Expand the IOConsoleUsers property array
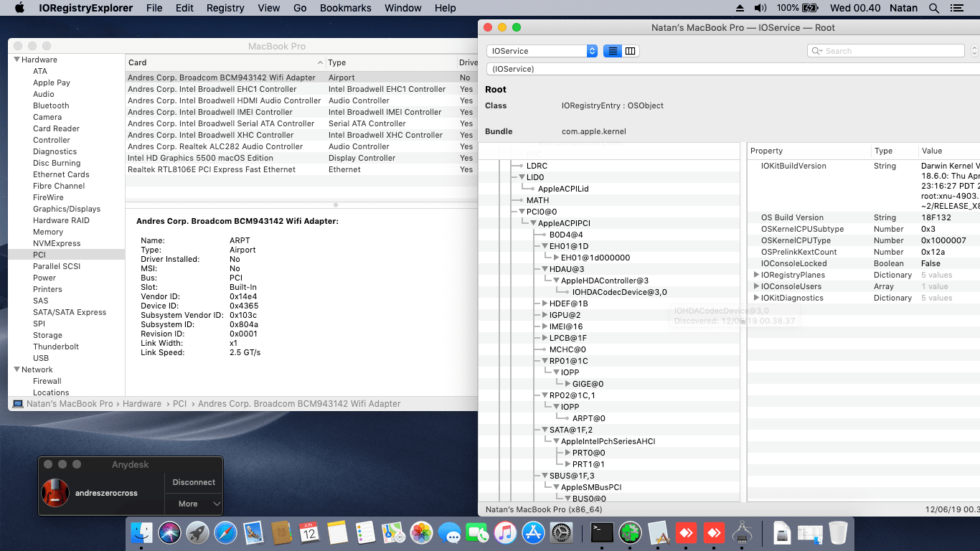The width and height of the screenshot is (980, 551). pyautogui.click(x=756, y=286)
